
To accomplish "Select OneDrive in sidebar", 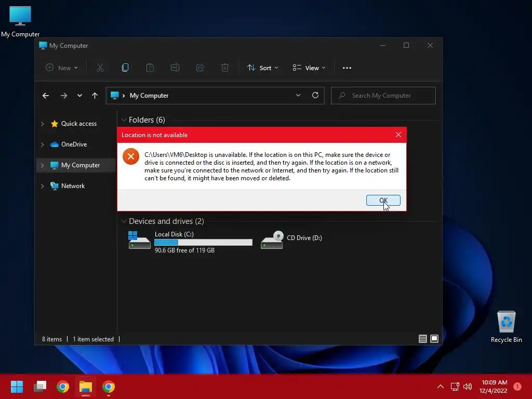I will point(74,144).
